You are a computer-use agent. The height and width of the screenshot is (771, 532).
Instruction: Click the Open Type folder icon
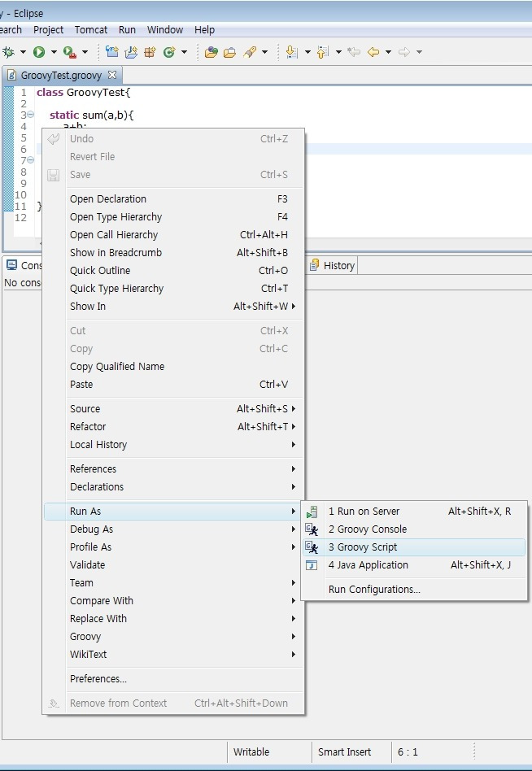tap(211, 51)
